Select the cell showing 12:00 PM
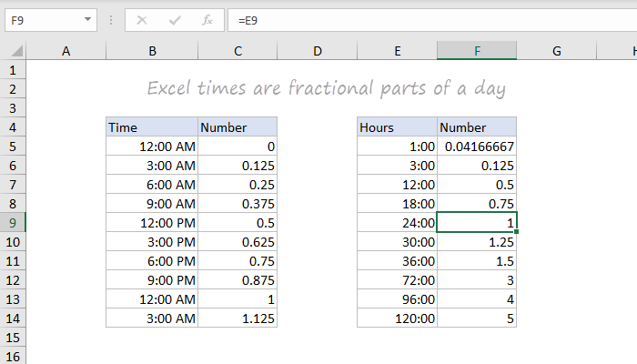The height and width of the screenshot is (364, 637). (x=152, y=223)
